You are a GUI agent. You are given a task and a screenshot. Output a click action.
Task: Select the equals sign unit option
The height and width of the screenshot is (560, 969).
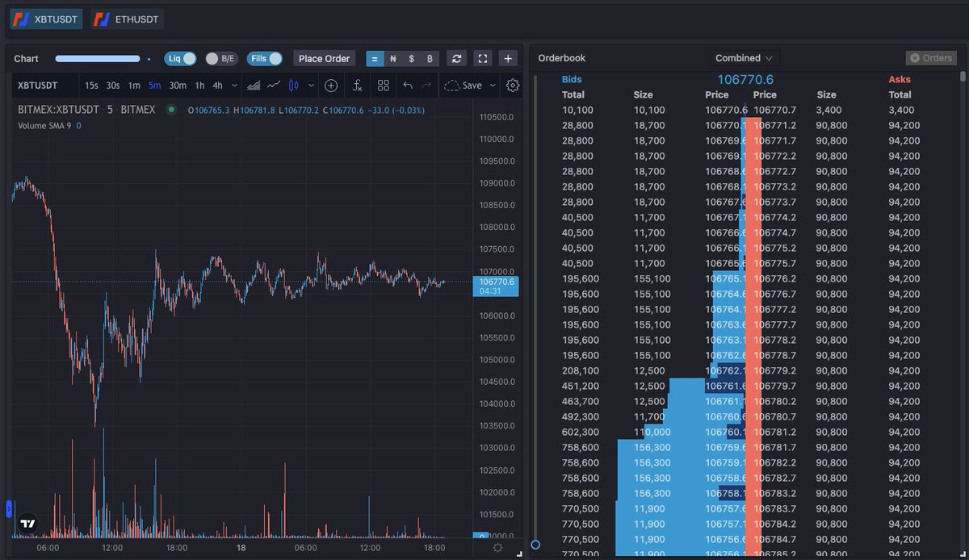click(x=375, y=59)
